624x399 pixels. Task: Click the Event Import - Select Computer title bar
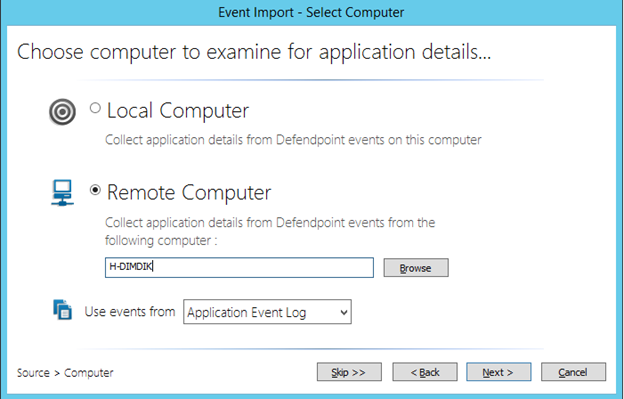tap(311, 12)
